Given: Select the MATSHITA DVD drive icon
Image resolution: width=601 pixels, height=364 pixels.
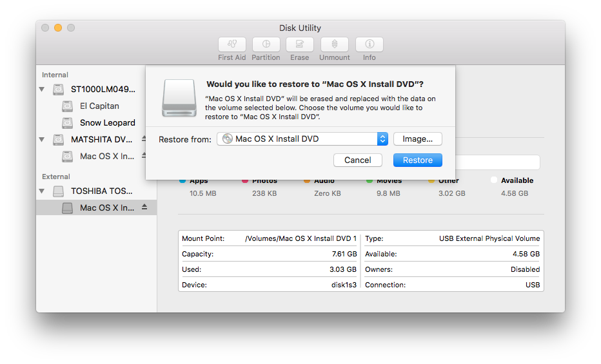Looking at the screenshot, I should (x=58, y=140).
